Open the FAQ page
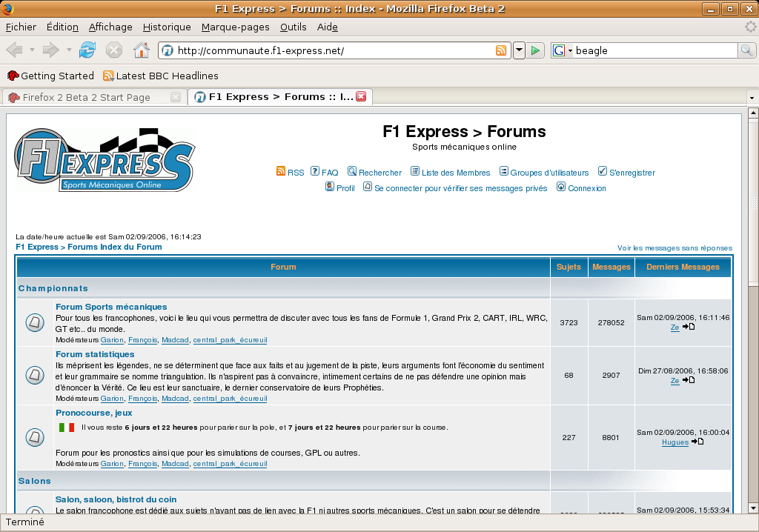 click(x=325, y=173)
